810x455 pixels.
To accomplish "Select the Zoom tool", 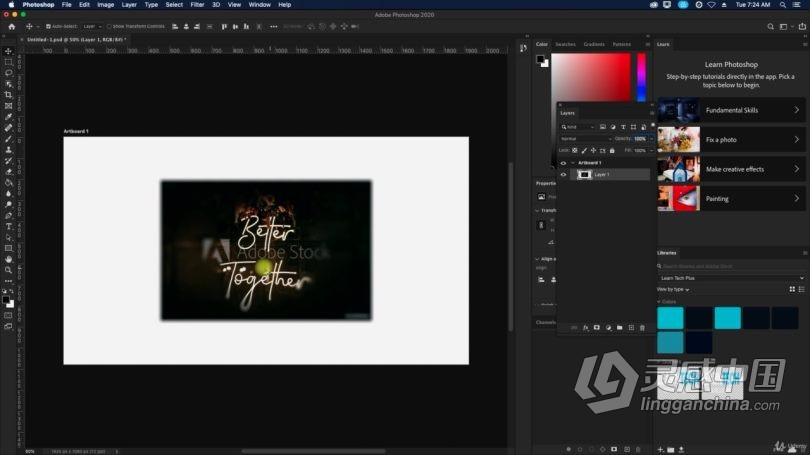I will pyautogui.click(x=8, y=270).
